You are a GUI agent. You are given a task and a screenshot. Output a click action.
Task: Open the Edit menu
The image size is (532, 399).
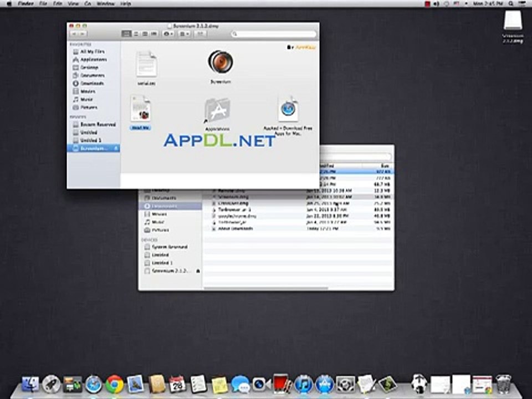tap(57, 4)
